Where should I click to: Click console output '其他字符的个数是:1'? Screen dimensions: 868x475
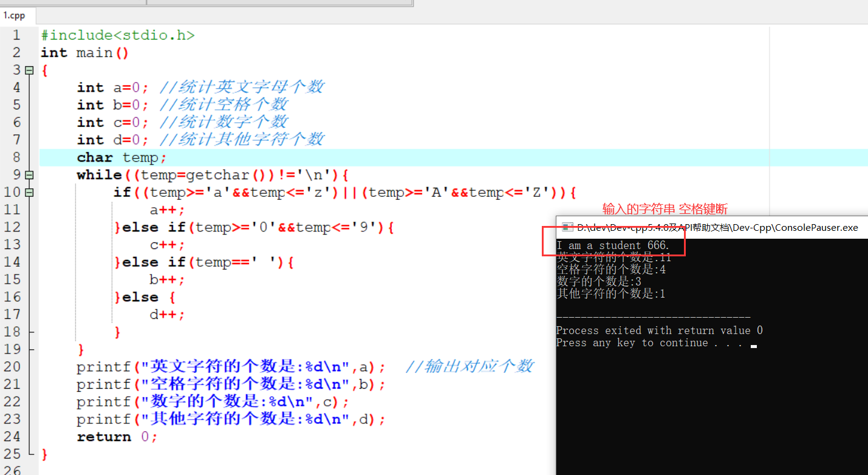tap(611, 294)
